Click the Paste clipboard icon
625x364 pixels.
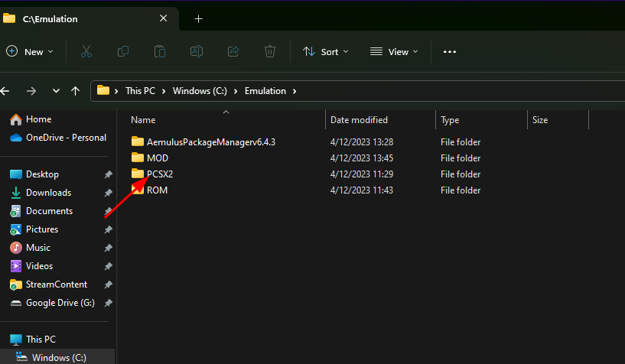click(x=159, y=51)
